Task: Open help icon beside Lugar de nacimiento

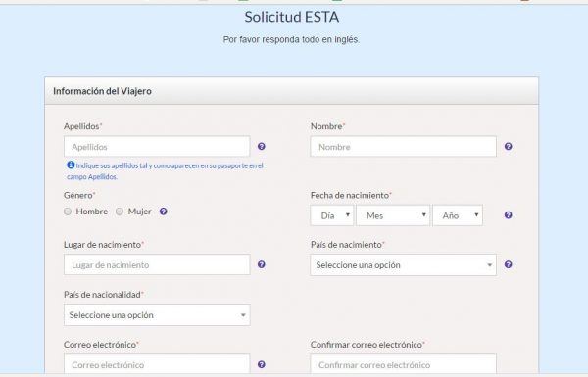Action: pos(262,264)
